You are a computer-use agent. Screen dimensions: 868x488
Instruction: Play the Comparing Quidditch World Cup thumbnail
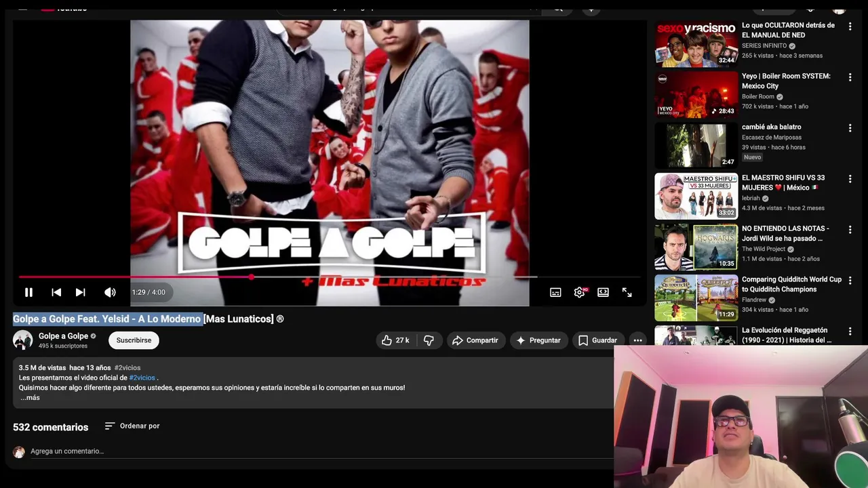point(696,298)
